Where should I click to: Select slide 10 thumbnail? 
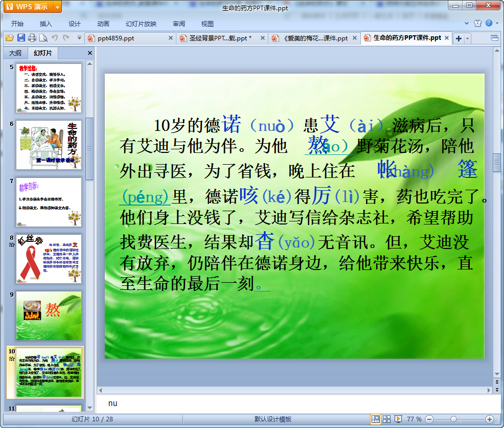pyautogui.click(x=49, y=372)
